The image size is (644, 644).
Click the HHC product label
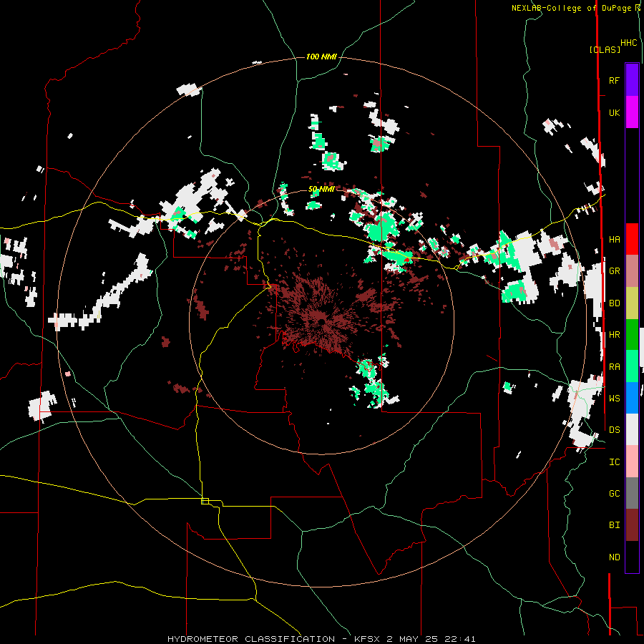(x=629, y=43)
